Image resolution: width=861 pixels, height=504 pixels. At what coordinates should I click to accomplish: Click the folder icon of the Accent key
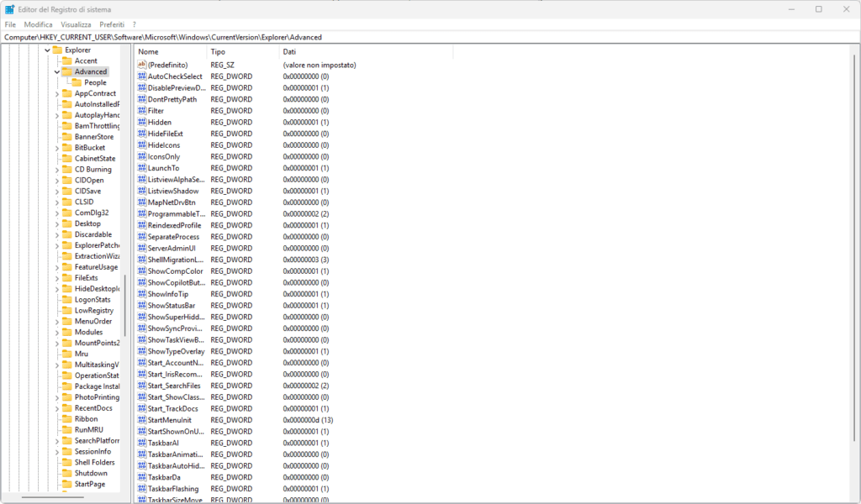pyautogui.click(x=67, y=60)
